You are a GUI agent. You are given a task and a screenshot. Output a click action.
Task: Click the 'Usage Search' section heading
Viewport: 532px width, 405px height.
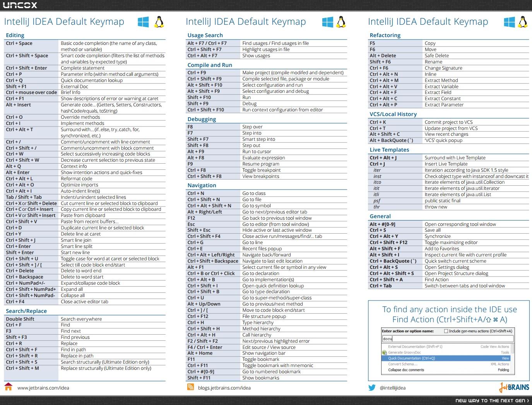[x=205, y=35]
